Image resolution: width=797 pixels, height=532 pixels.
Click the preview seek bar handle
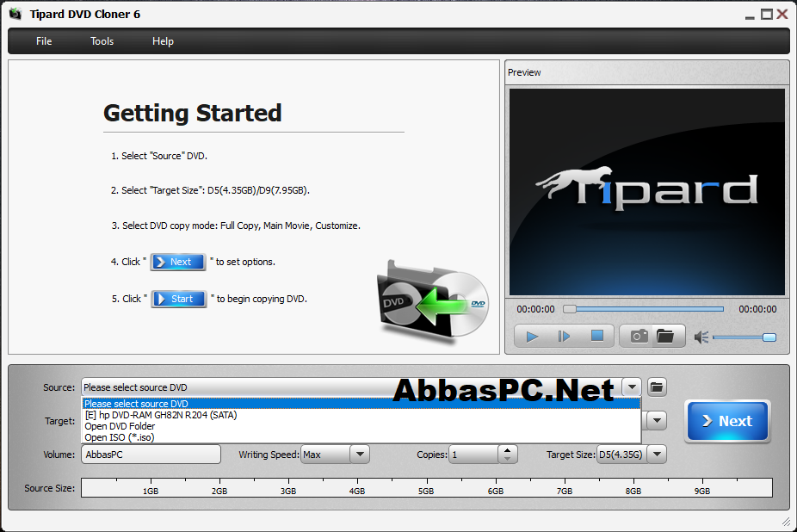pos(570,309)
